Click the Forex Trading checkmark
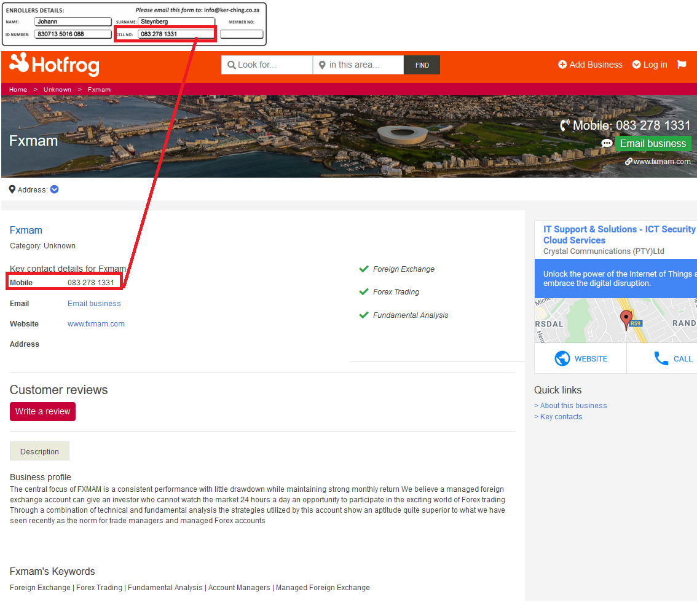Screen dimensions: 697x616 [364, 291]
